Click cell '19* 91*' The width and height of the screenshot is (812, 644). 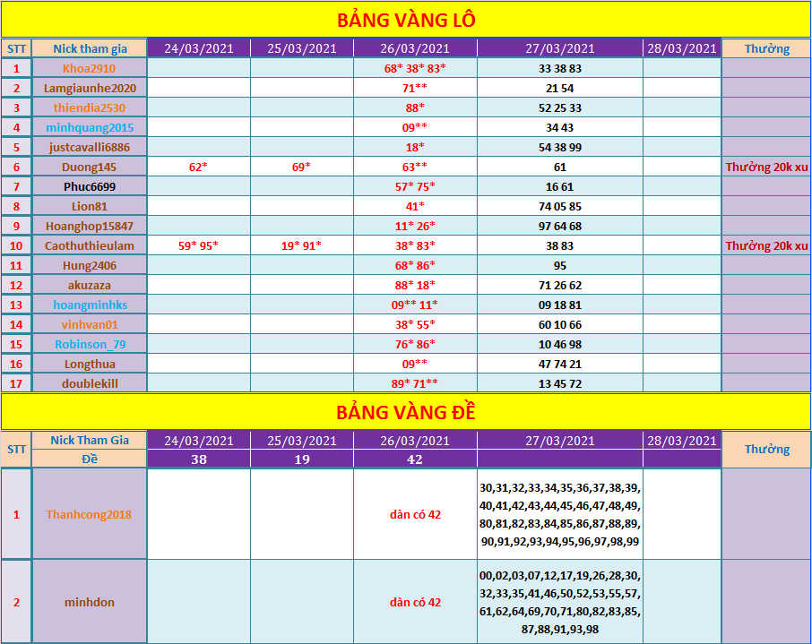click(x=301, y=245)
